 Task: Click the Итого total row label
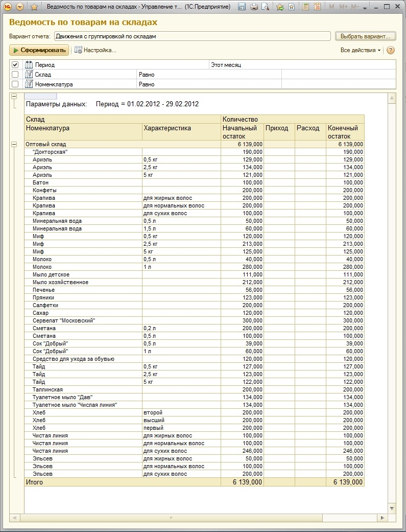(34, 482)
